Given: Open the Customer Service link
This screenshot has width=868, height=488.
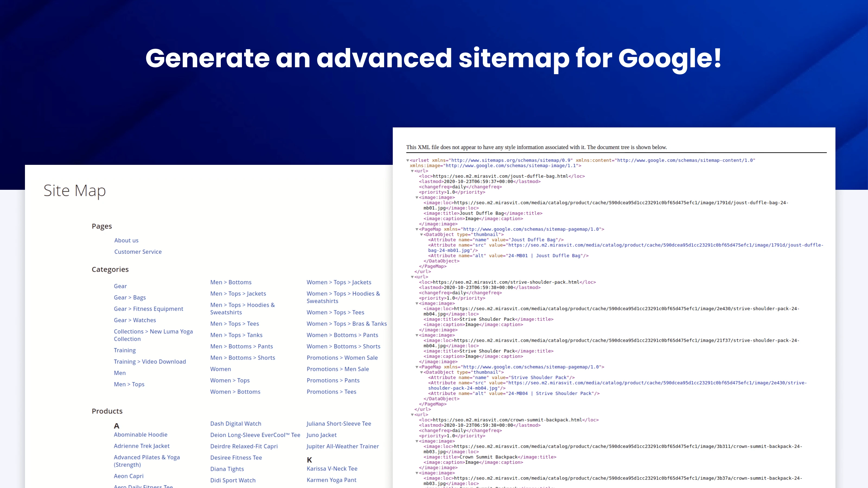Looking at the screenshot, I should click(138, 252).
